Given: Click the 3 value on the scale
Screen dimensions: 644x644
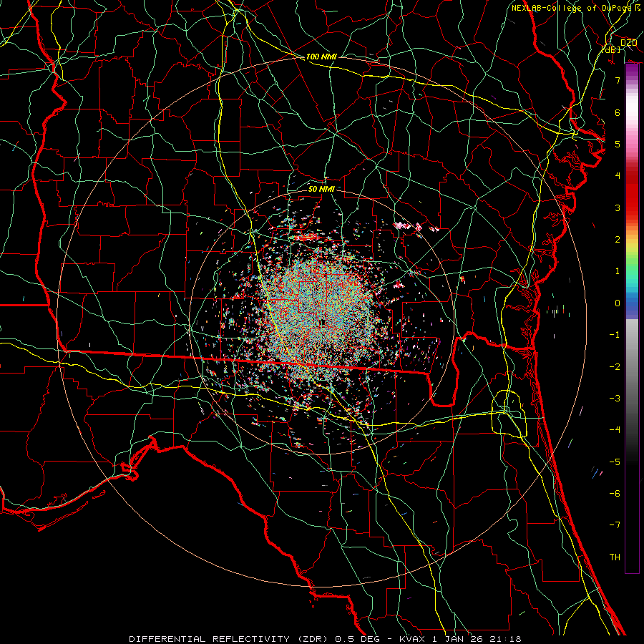Looking at the screenshot, I should (x=618, y=208).
